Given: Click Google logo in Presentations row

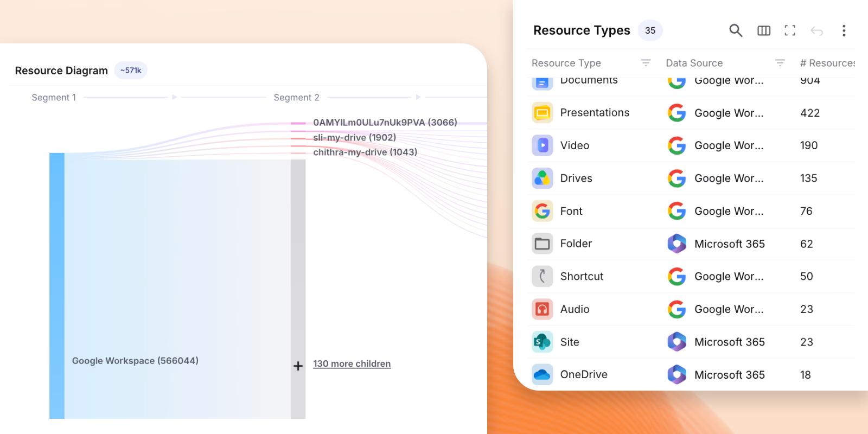Looking at the screenshot, I should 676,113.
